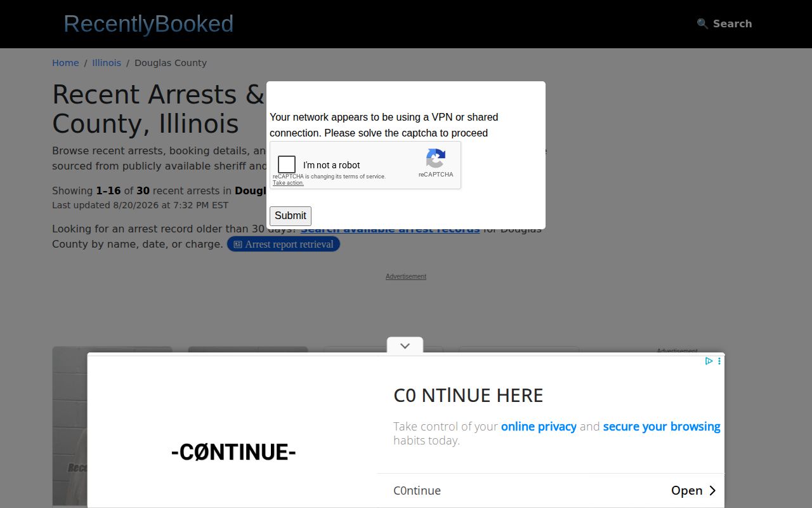812x508 pixels.
Task: Check the I'm not a robot box
Action: pyautogui.click(x=287, y=165)
